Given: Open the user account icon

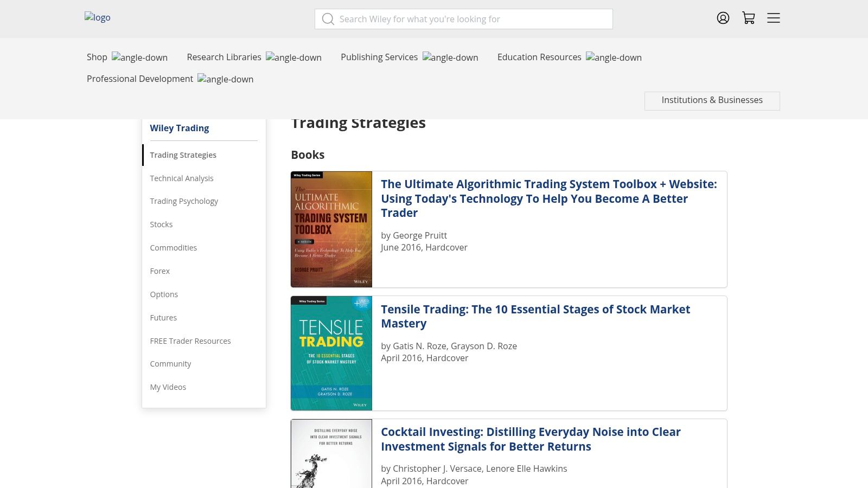Looking at the screenshot, I should pyautogui.click(x=723, y=18).
